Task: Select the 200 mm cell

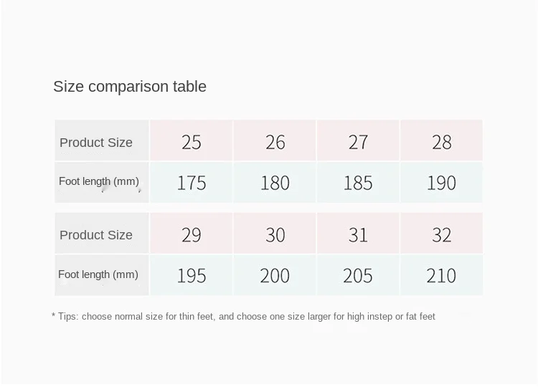Action: pyautogui.click(x=275, y=275)
